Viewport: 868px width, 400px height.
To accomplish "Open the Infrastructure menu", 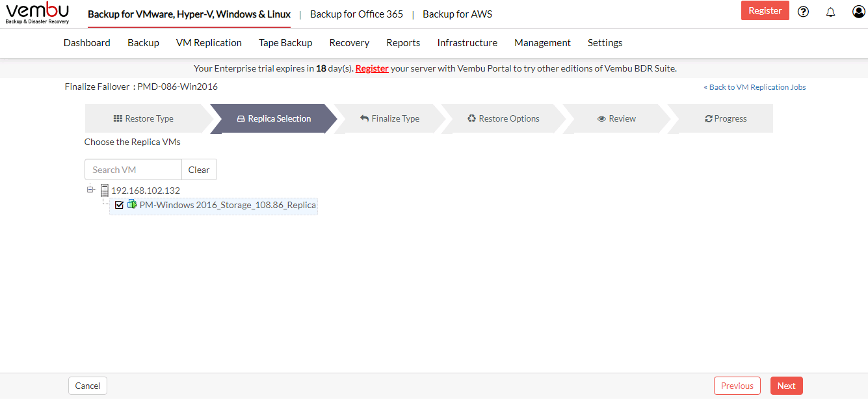I will click(467, 43).
